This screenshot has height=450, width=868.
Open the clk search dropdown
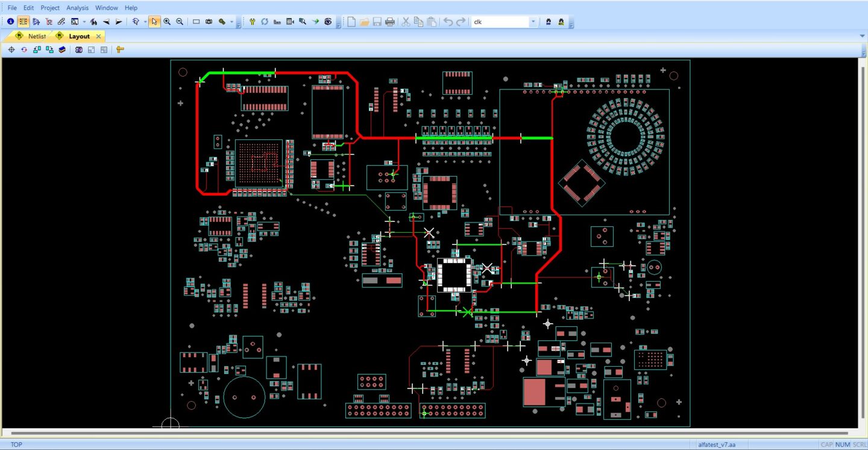click(532, 21)
